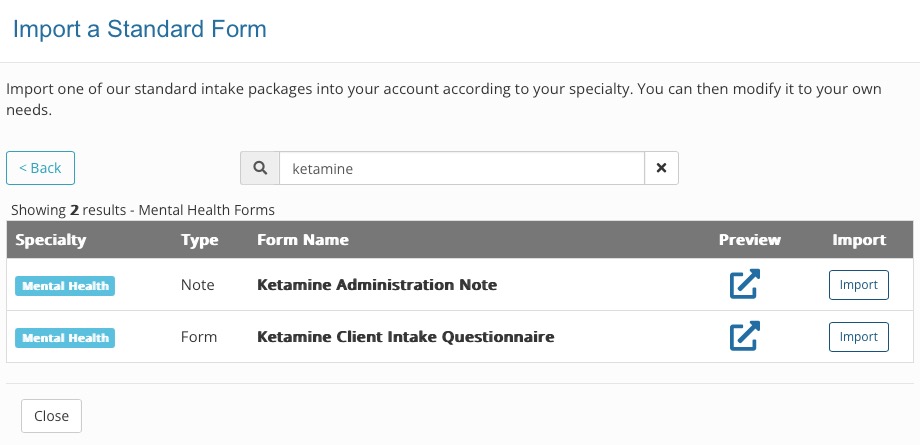Click the Import column header
920x445 pixels.
[859, 240]
